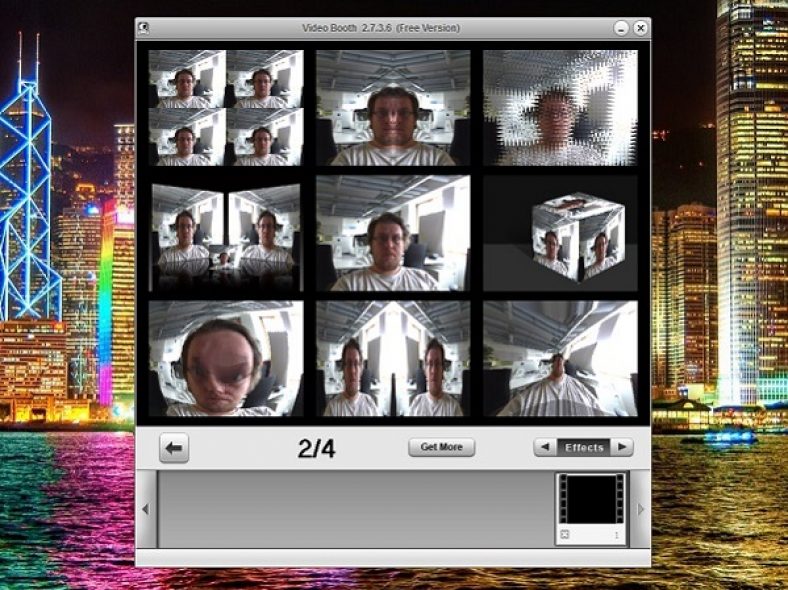Select the bulge fisheye face effect
The width and height of the screenshot is (788, 590).
pos(226,358)
